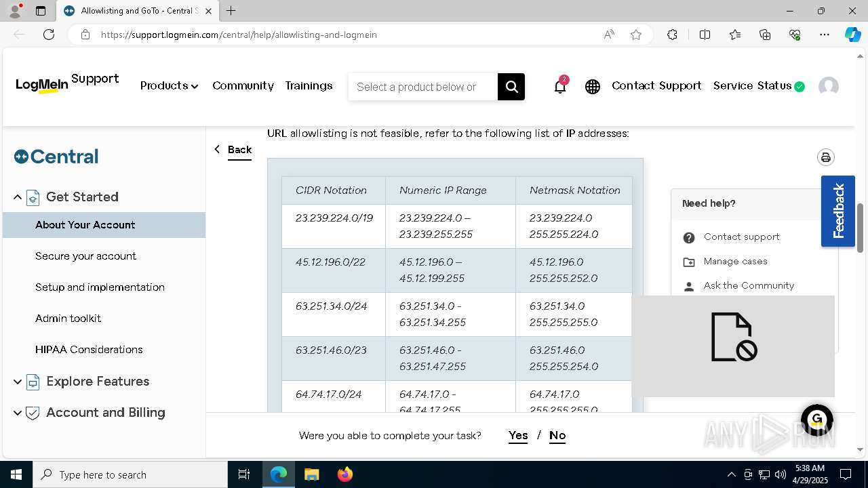Click the browser profile avatar icon

pos(15,11)
